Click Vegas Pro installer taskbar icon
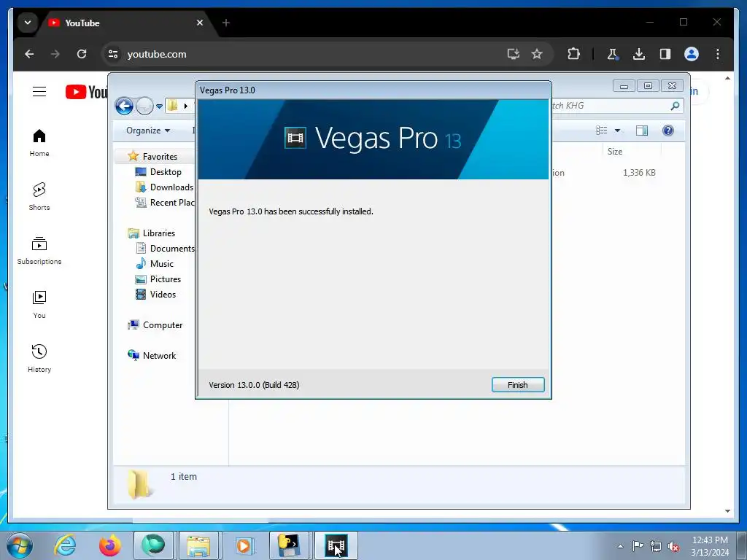 (336, 545)
